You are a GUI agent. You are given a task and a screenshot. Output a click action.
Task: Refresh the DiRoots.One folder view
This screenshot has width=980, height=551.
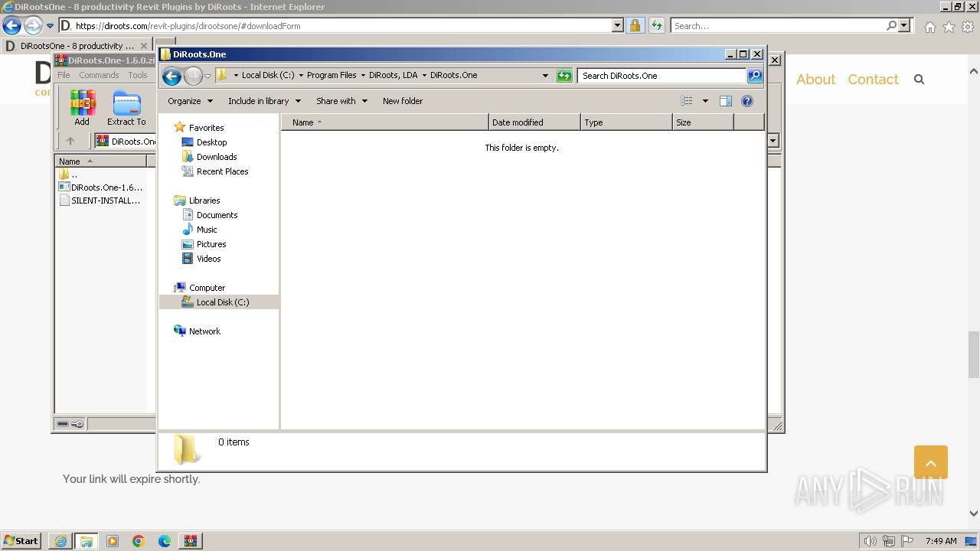[564, 76]
